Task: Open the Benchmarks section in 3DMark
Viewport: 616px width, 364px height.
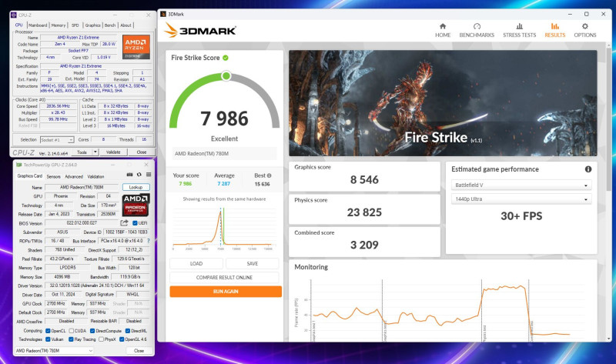Action: pos(477,30)
